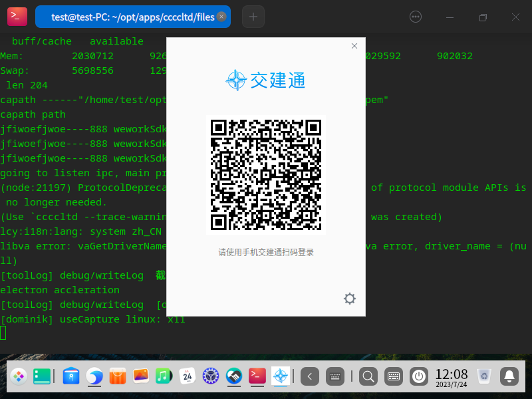
Task: Click the 'no longer needed.' terminal line
Action: (56, 203)
